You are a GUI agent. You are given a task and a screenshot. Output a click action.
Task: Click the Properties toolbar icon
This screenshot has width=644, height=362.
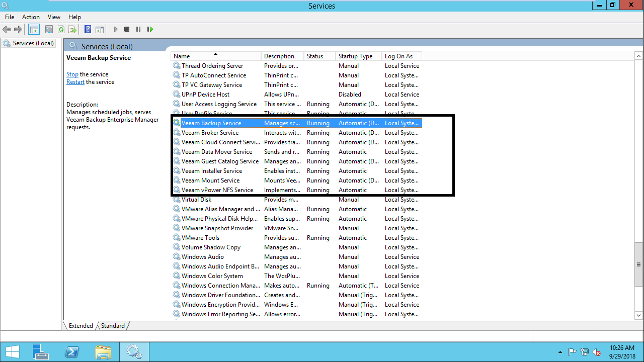49,30
